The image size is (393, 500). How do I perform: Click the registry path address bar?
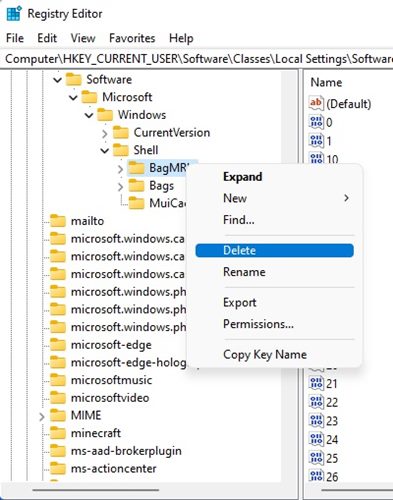pyautogui.click(x=196, y=59)
